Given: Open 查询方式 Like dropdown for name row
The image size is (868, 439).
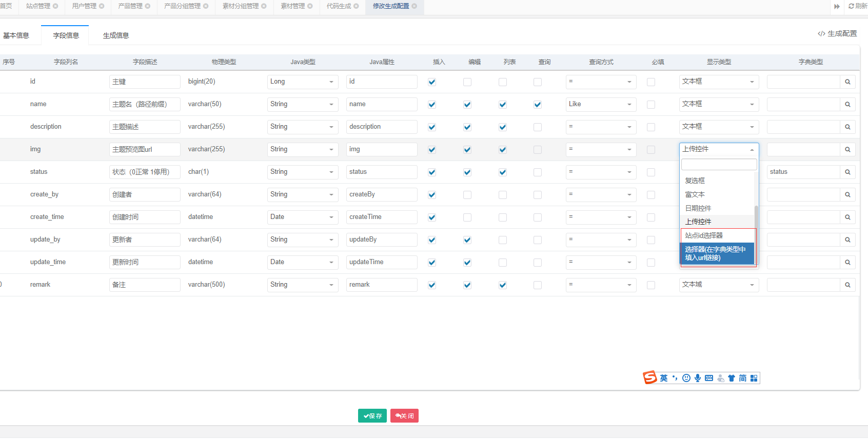Looking at the screenshot, I should pyautogui.click(x=601, y=105).
